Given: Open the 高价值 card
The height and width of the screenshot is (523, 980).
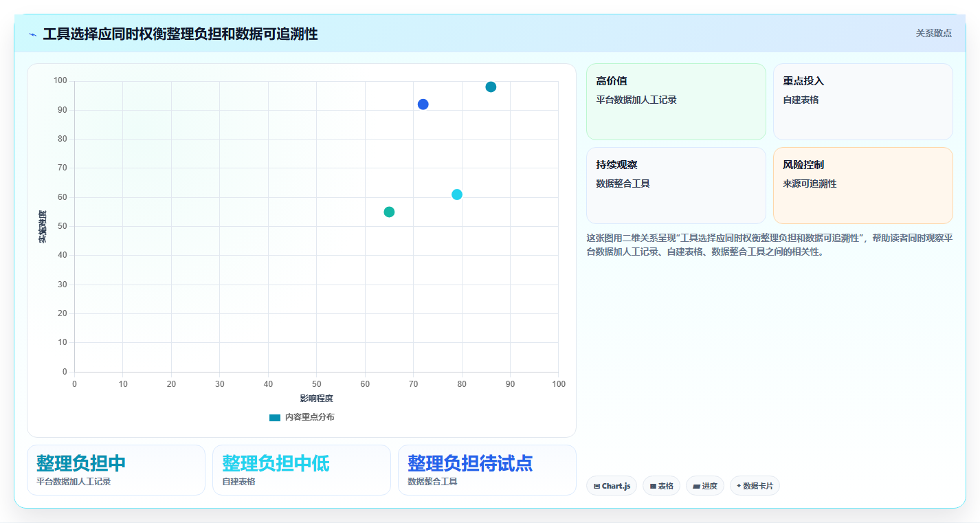Looking at the screenshot, I should (676, 102).
